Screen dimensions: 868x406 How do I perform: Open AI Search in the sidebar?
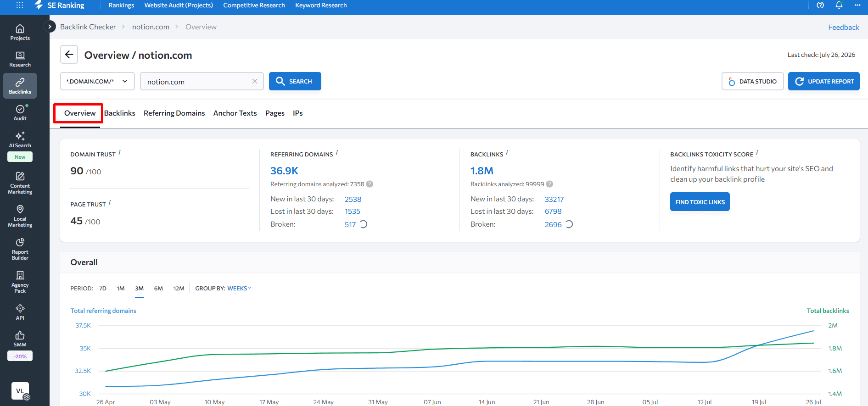[x=20, y=140]
